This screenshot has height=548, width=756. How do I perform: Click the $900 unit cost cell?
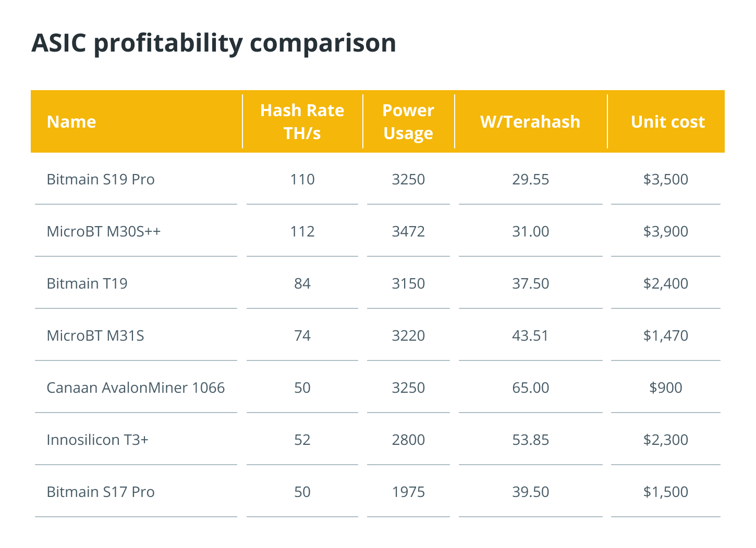(x=666, y=388)
